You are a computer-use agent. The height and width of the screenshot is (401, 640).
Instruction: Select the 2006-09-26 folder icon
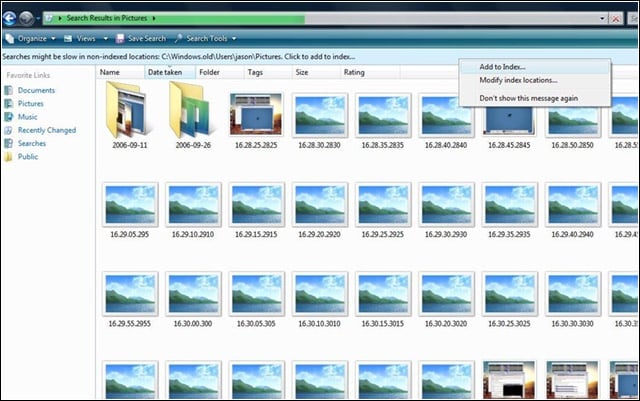[x=191, y=110]
